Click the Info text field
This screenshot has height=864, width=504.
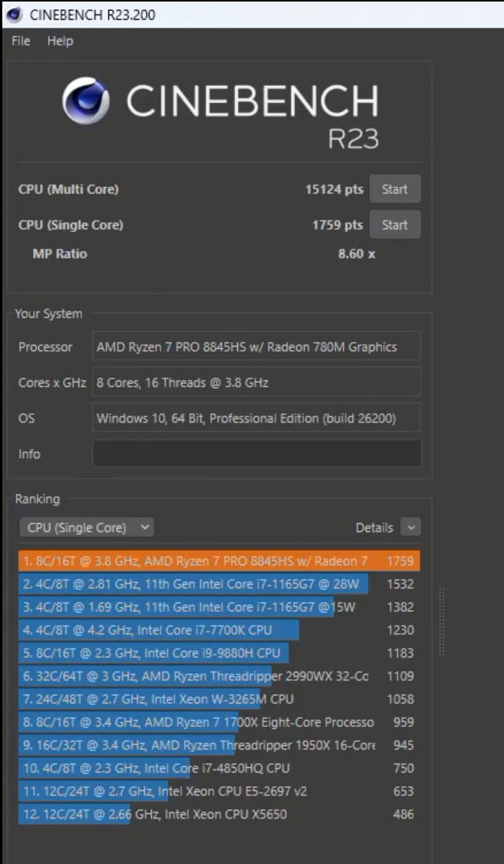(256, 453)
